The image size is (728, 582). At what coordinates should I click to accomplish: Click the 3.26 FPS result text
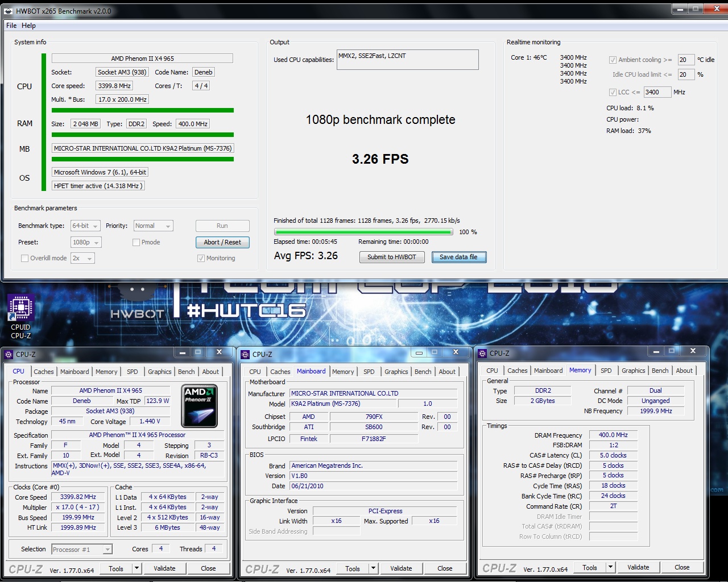(380, 159)
